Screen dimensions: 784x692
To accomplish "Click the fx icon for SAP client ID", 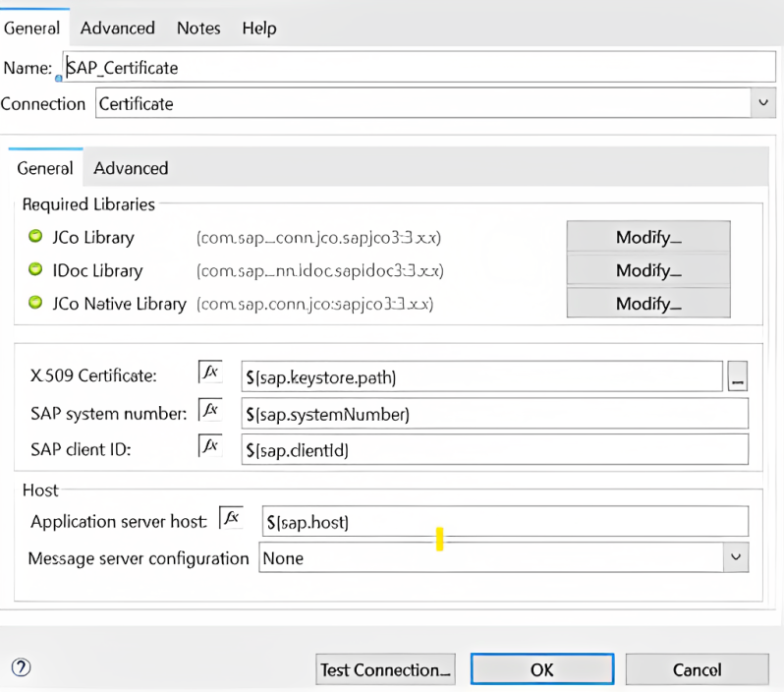I will point(210,446).
